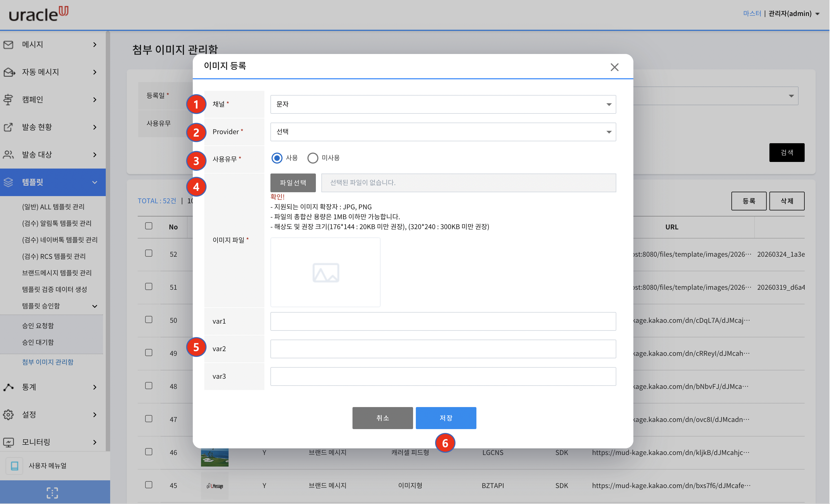Click the 캠페인 signpost icon
This screenshot has height=504, width=830.
(x=8, y=100)
